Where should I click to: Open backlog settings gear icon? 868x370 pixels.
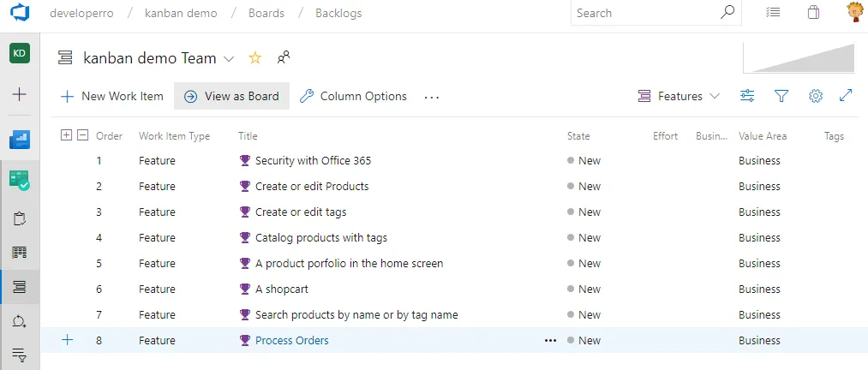pyautogui.click(x=815, y=96)
